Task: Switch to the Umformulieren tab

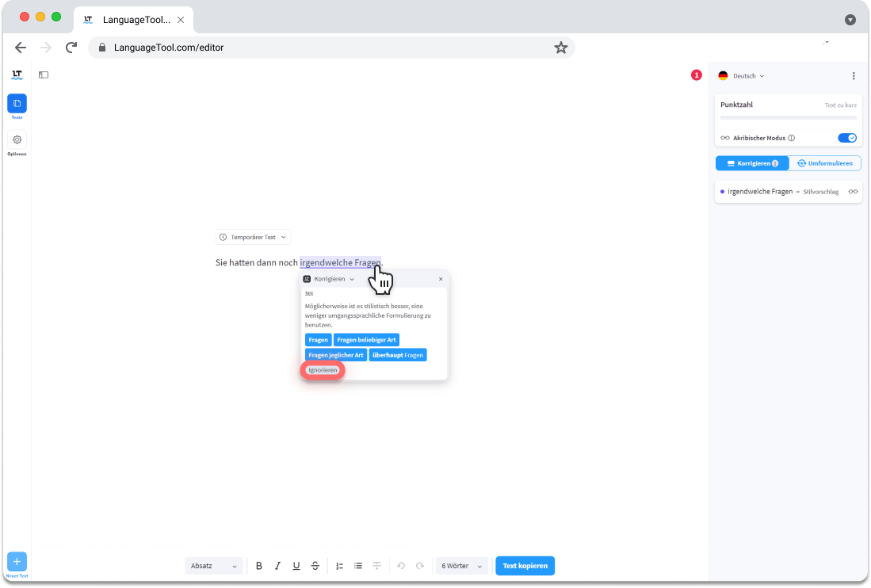Action: 825,163
